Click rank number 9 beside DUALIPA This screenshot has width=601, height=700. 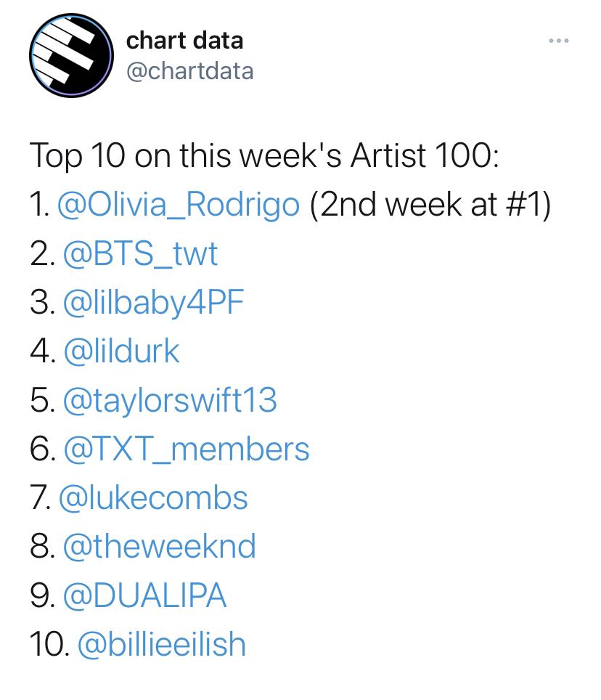point(43,595)
